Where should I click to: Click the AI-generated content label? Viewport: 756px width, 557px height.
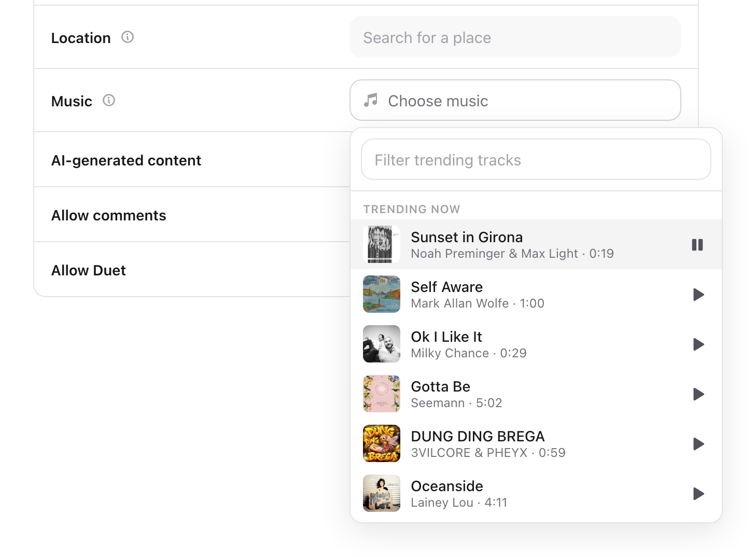click(x=126, y=161)
